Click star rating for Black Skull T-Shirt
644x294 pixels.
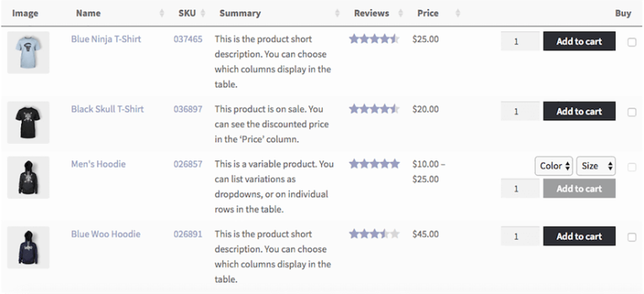pyautogui.click(x=374, y=109)
